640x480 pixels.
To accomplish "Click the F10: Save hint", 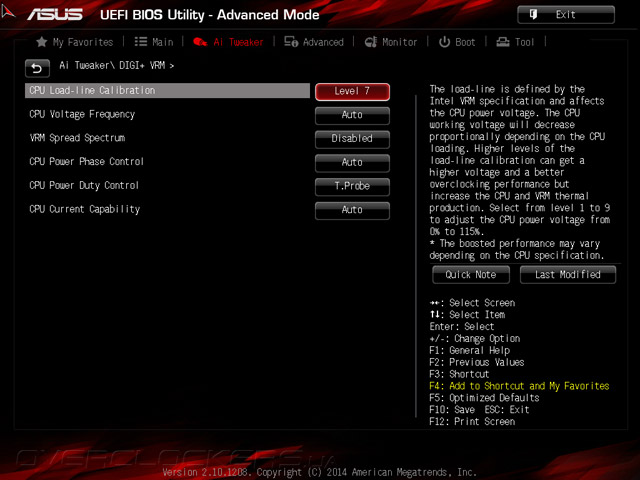I will (x=452, y=409).
